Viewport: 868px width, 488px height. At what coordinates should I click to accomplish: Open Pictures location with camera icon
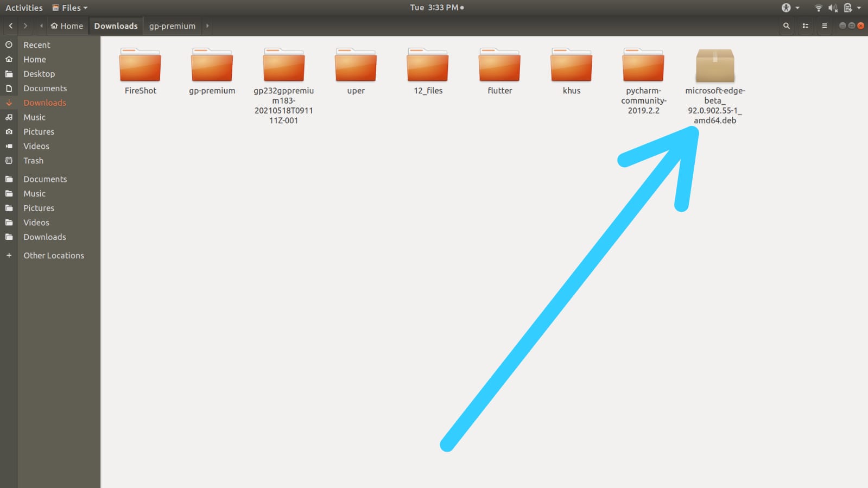click(x=50, y=131)
